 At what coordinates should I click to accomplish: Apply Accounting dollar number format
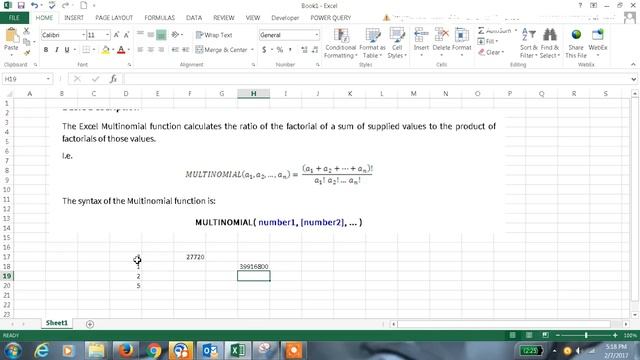pos(264,50)
